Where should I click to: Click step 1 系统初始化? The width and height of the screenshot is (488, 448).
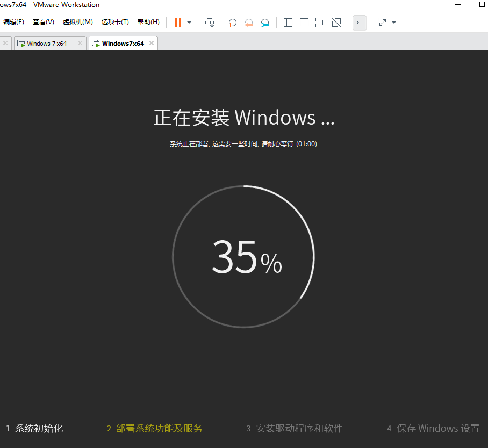click(x=34, y=429)
